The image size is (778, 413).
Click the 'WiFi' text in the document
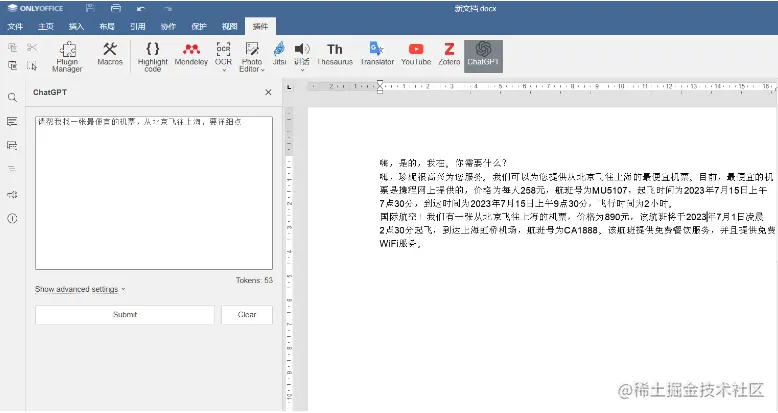389,243
